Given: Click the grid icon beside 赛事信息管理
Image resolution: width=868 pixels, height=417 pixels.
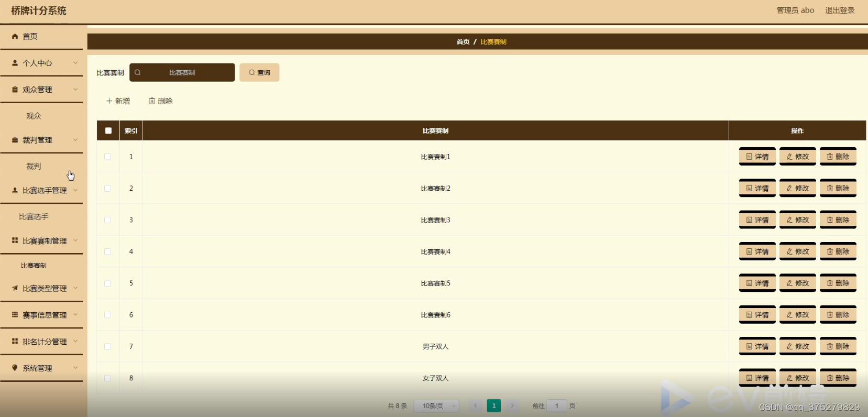Looking at the screenshot, I should coord(15,315).
